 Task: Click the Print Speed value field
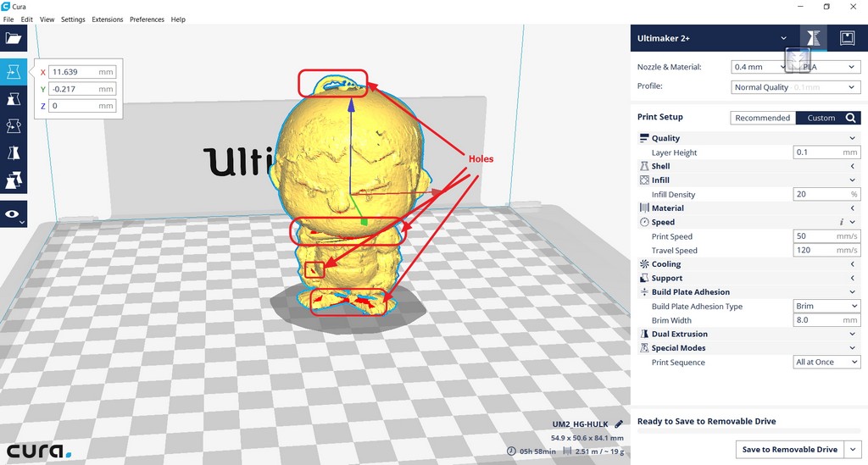click(x=826, y=236)
